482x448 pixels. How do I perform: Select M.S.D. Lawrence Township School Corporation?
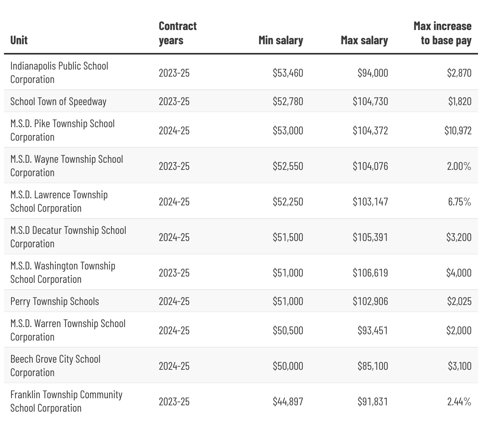(x=59, y=201)
